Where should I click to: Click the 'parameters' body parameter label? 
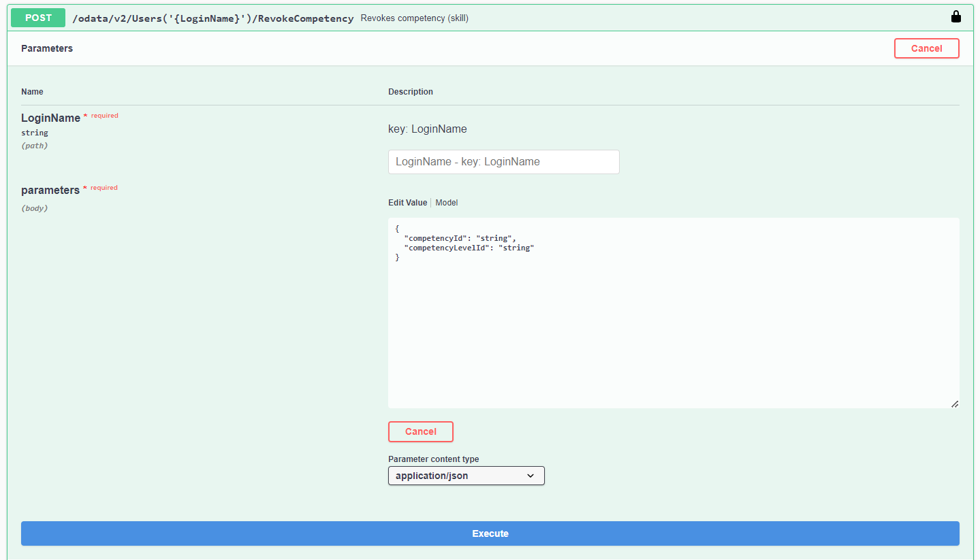[50, 191]
